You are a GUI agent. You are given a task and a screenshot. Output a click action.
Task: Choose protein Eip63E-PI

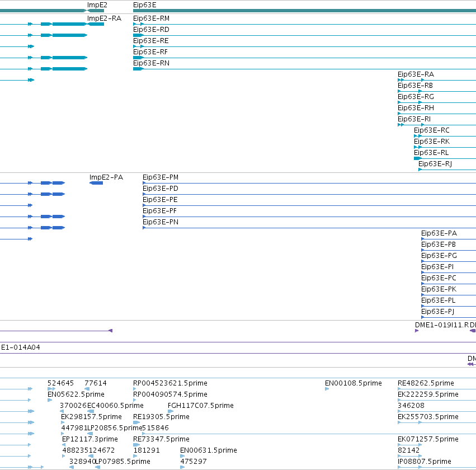pos(437,267)
